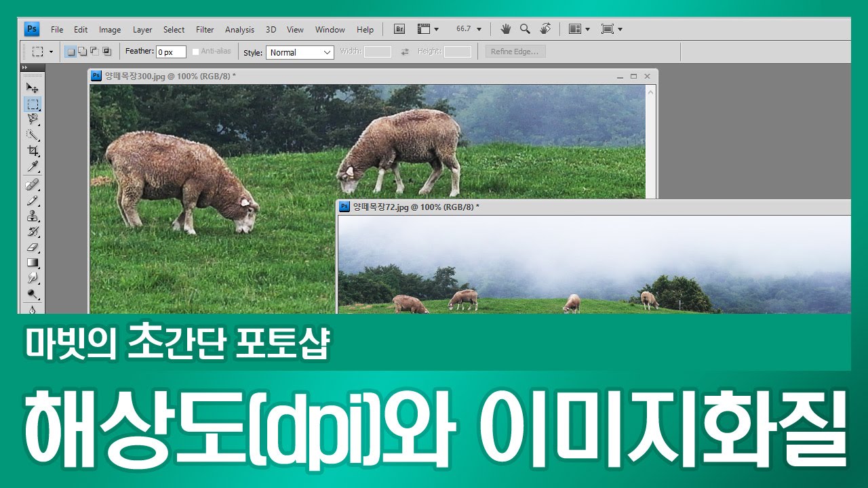Expand the Arrange Documents dropdown arrow
This screenshot has width=868, height=488.
pos(587,29)
